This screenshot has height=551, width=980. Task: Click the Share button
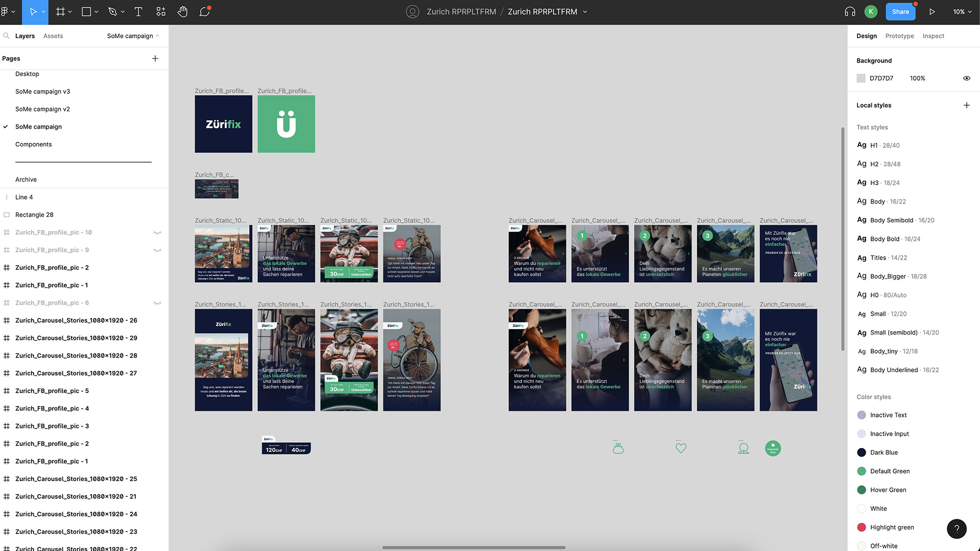coord(900,12)
